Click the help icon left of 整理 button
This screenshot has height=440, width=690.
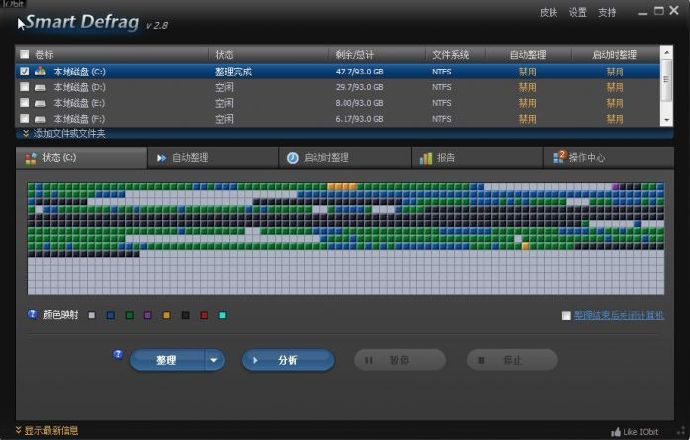[118, 354]
